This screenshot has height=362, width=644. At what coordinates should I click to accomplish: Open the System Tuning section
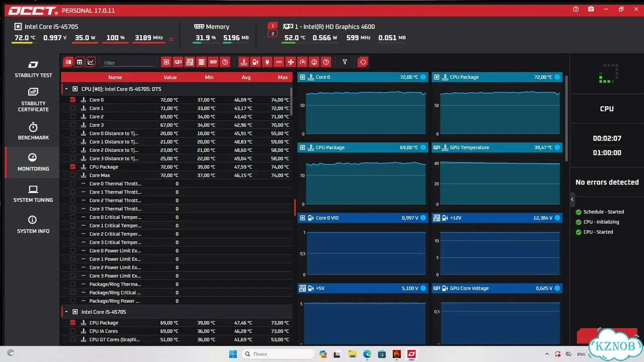point(33,194)
